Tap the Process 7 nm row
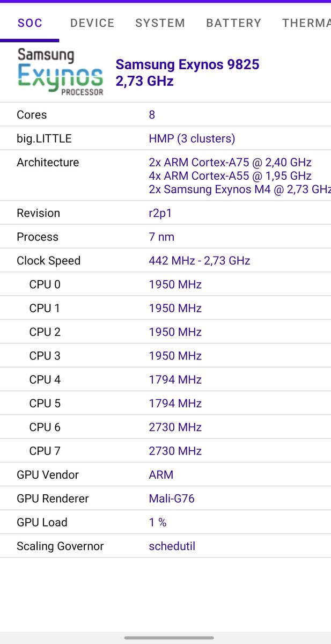Screen dimensions: 331x644 point(165,237)
